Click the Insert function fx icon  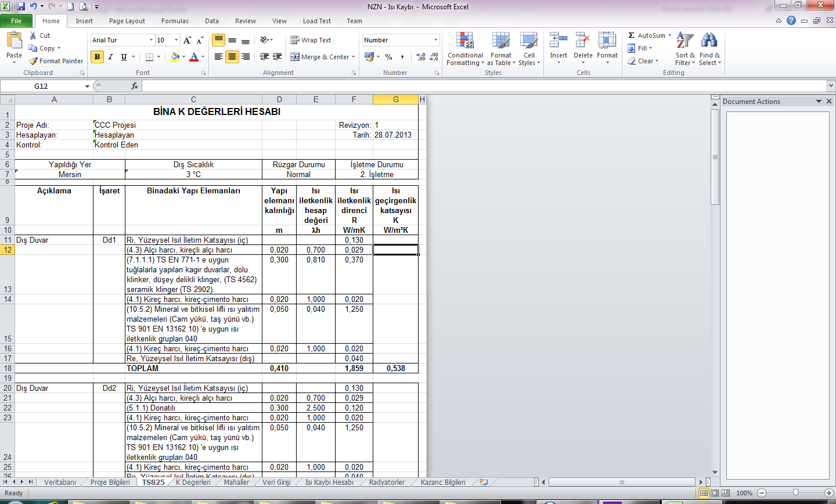[x=135, y=86]
